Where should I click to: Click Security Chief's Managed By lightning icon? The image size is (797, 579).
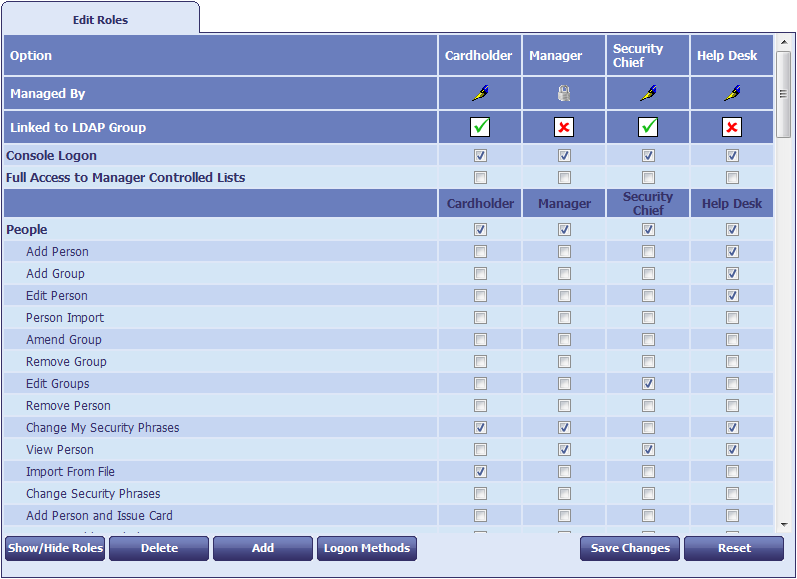click(x=648, y=94)
